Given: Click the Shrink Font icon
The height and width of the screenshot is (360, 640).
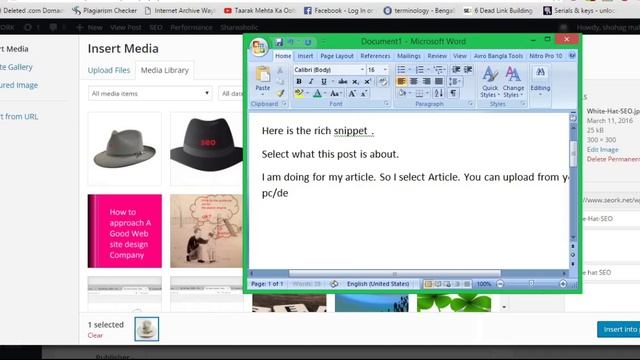Looking at the screenshot, I should point(364,93).
